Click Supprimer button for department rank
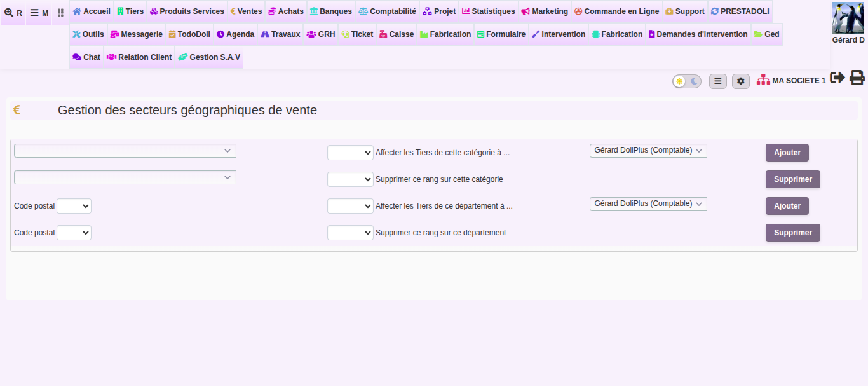Image resolution: width=868 pixels, height=386 pixels. click(x=793, y=233)
